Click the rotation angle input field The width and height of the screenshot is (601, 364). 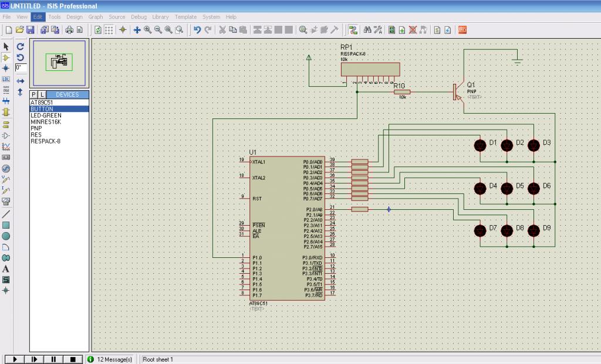pyautogui.click(x=21, y=68)
